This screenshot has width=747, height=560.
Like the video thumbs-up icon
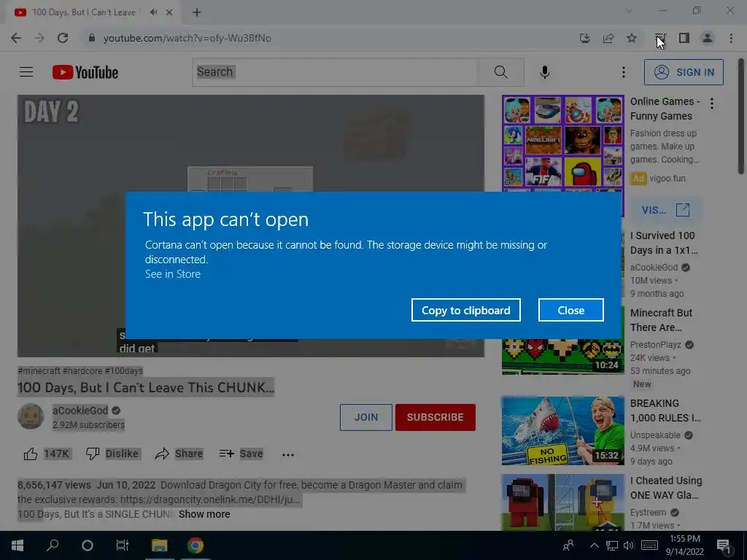pyautogui.click(x=31, y=454)
